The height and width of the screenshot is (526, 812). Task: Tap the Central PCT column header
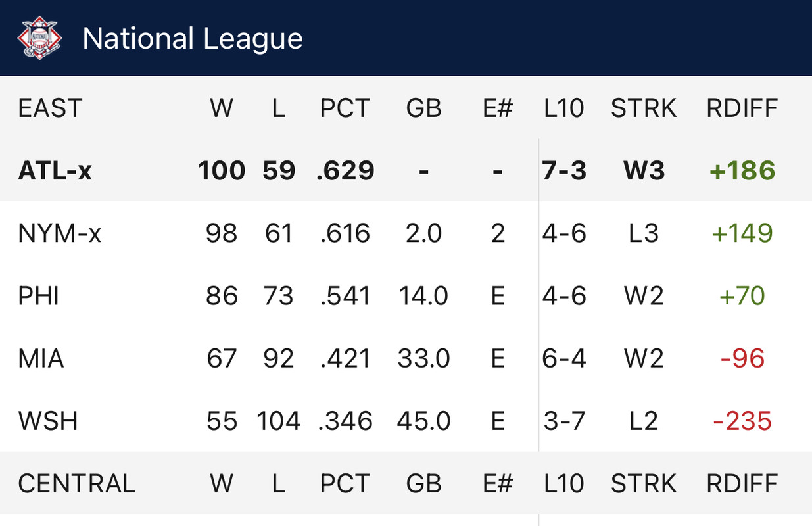(x=345, y=483)
